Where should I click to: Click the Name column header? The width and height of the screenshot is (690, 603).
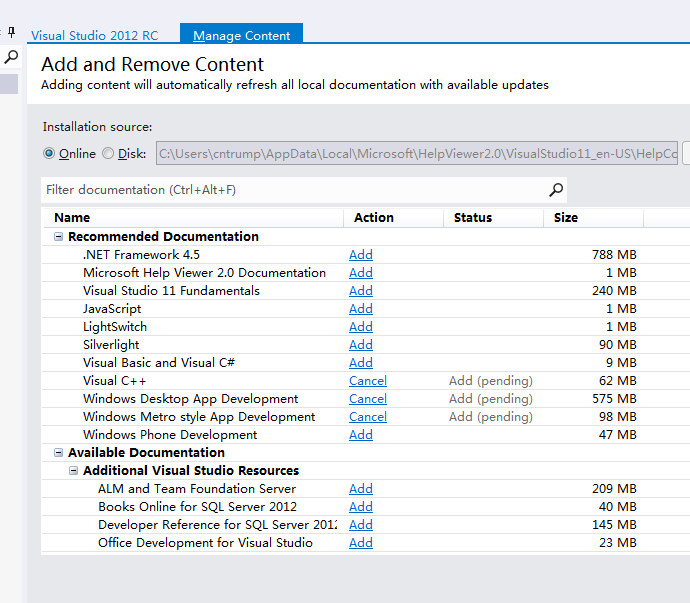coord(193,217)
